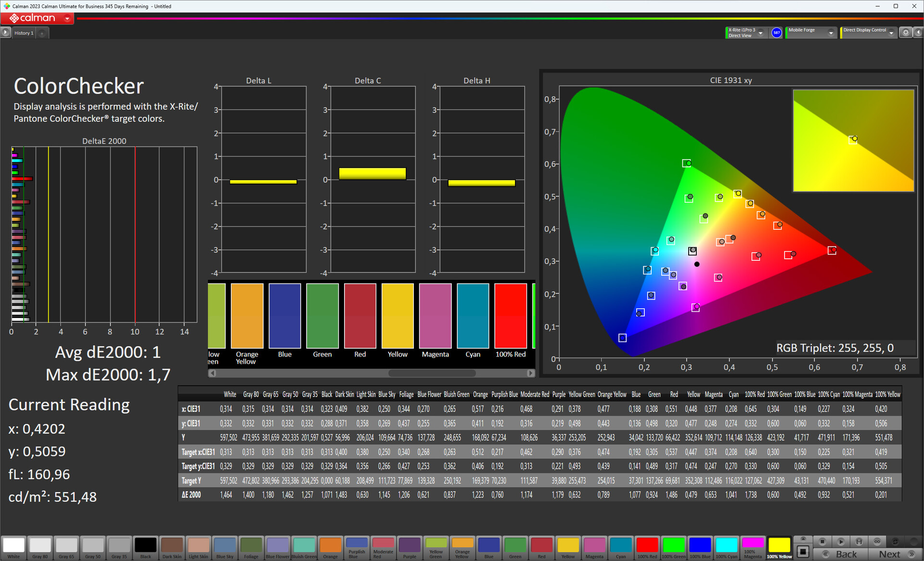Screen dimensions: 924x561
Task: Select the Bluish Green patch
Action: pos(304,548)
